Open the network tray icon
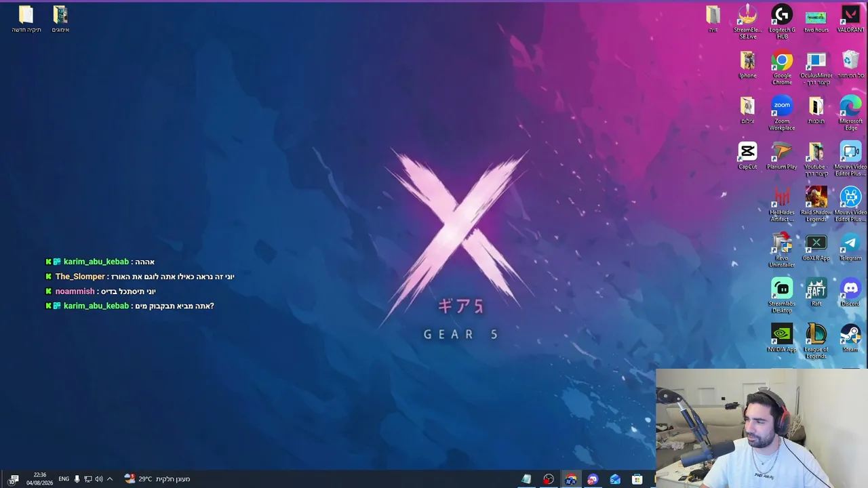This screenshot has height=488, width=868. coord(87,479)
